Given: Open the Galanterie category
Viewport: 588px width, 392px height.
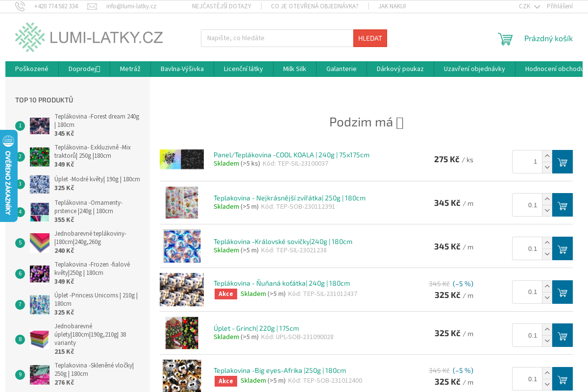Looking at the screenshot, I should 341,69.
